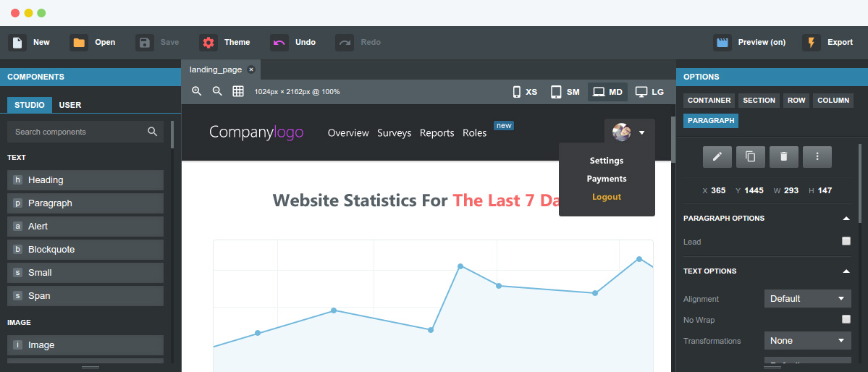
Task: Click the Undo arrow icon
Action: [x=279, y=43]
